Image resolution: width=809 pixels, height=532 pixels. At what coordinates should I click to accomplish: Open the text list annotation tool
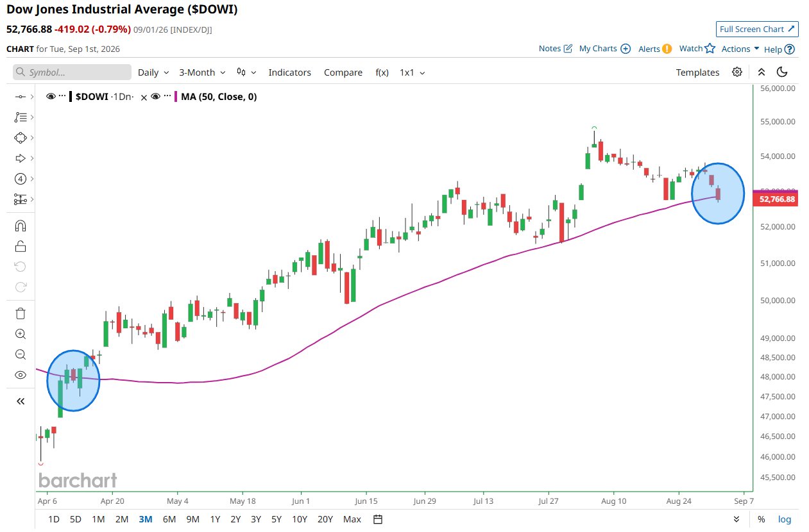tap(20, 117)
